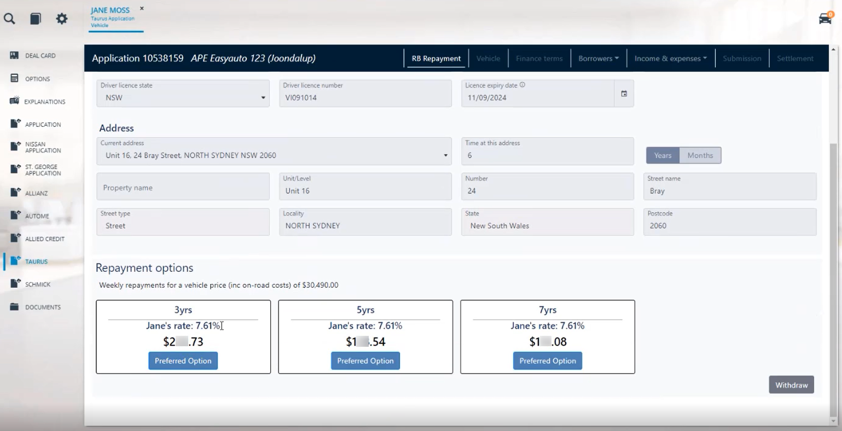Close the Jane Moss tab
842x431 pixels.
[142, 9]
